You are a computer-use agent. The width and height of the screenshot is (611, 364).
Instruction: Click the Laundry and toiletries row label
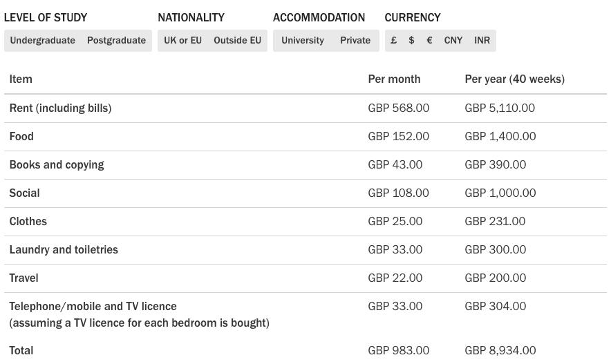[x=64, y=250]
